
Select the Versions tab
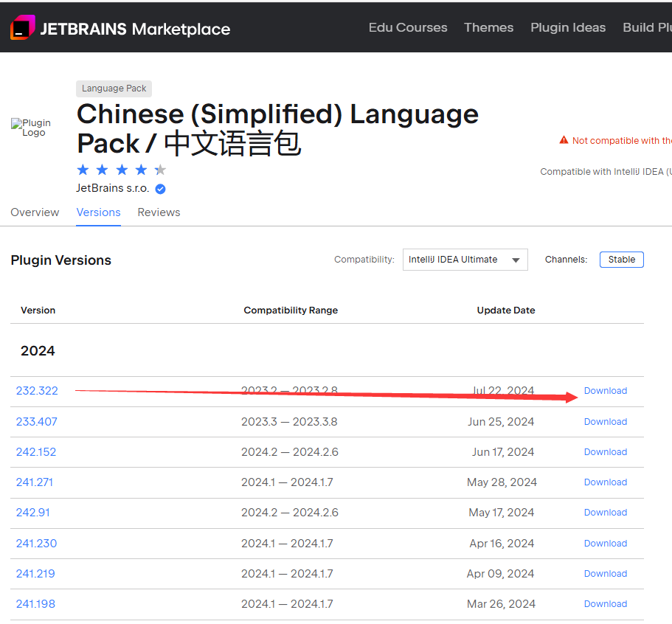point(98,212)
